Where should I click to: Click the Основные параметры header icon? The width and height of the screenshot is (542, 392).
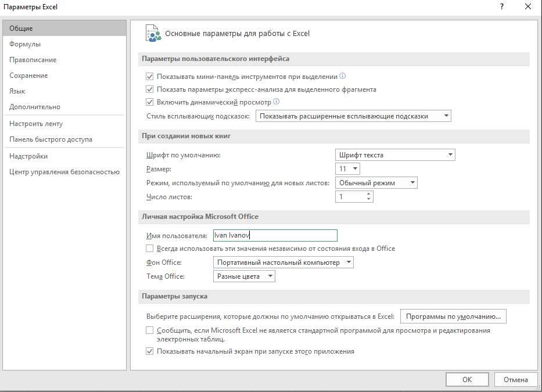point(153,33)
